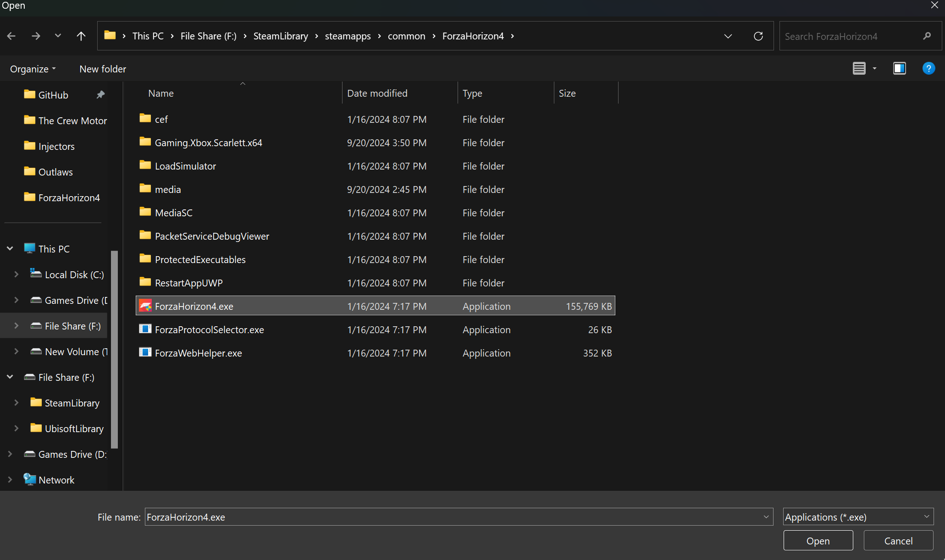945x560 pixels.
Task: Select ForzaHorizon4.exe application icon
Action: coord(145,306)
